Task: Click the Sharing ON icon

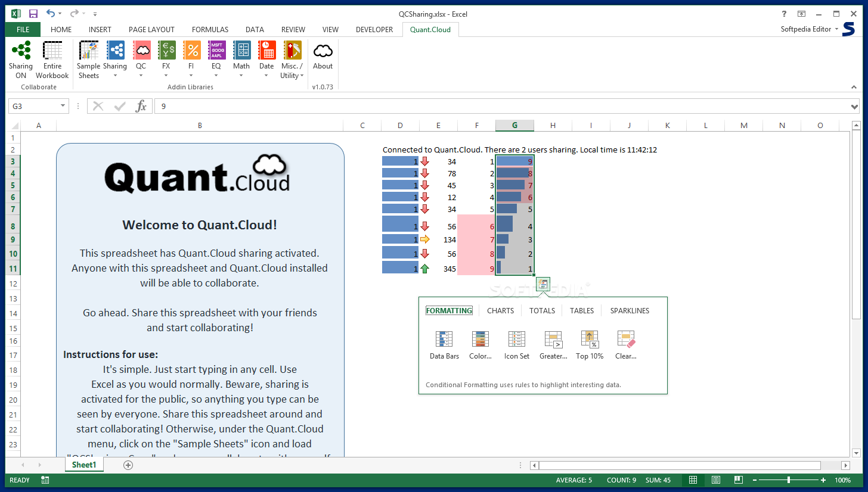Action: pyautogui.click(x=21, y=51)
